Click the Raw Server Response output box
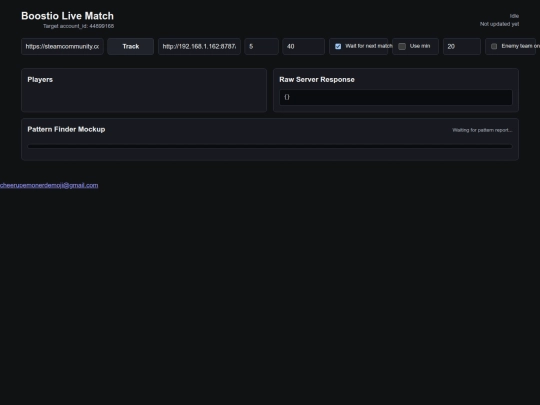Viewport: 540px width, 405px height. tap(396, 97)
